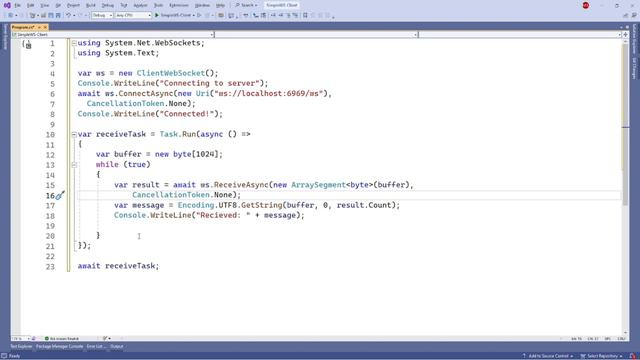Screen dimensions: 640x360
Task: Click the "Connected!" string on line 8
Action: click(187, 114)
